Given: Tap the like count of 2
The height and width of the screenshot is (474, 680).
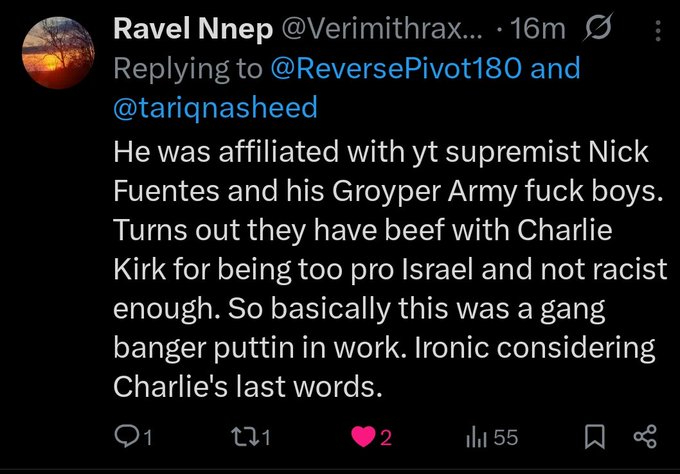Looking at the screenshot, I should (385, 437).
